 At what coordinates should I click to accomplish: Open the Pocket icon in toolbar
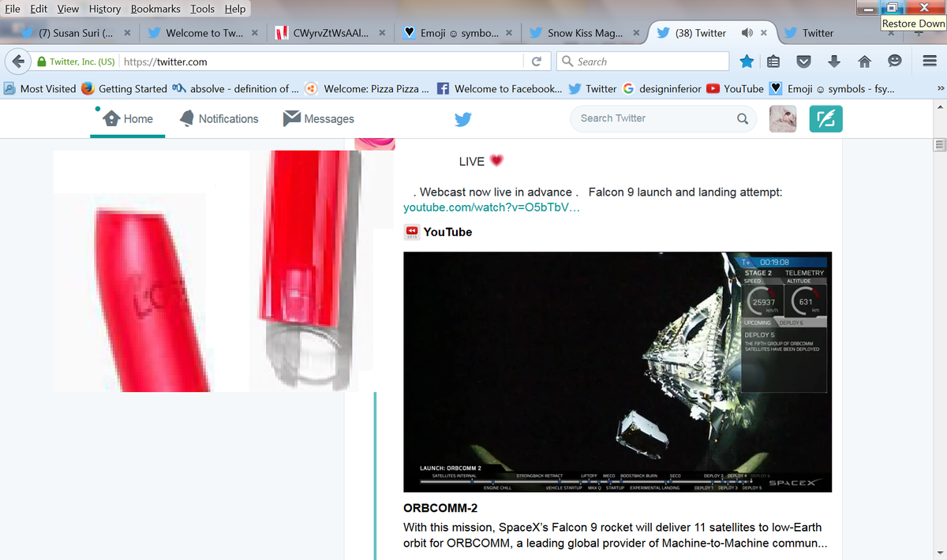point(803,62)
